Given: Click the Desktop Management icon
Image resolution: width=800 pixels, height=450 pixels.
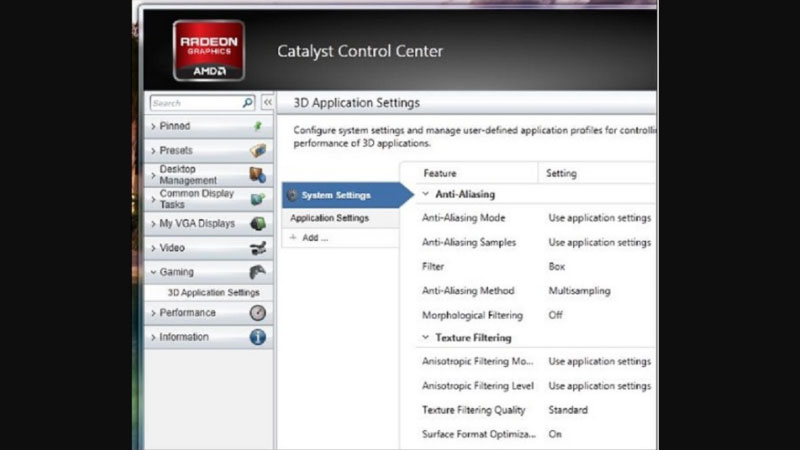Looking at the screenshot, I should pos(257,175).
